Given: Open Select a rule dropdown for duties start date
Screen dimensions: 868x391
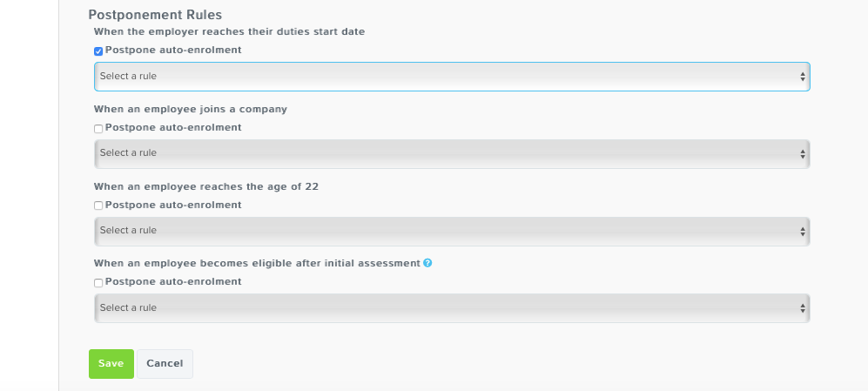Looking at the screenshot, I should click(x=452, y=77).
